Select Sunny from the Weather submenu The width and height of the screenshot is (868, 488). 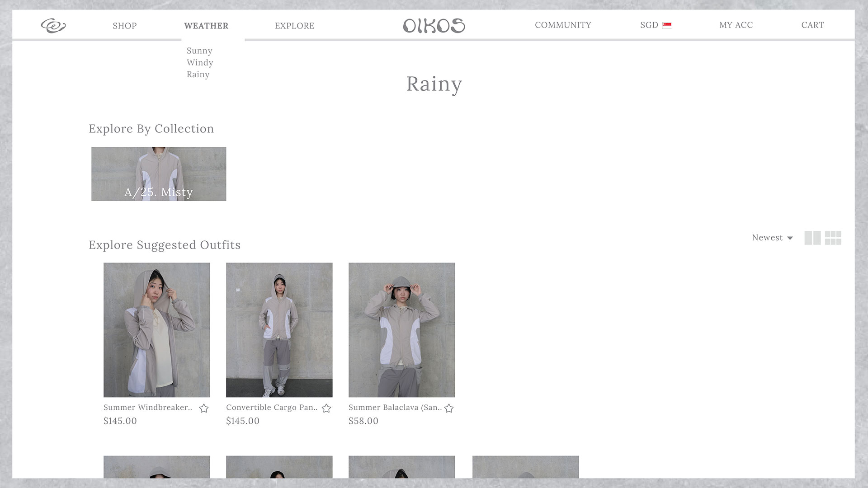(199, 51)
